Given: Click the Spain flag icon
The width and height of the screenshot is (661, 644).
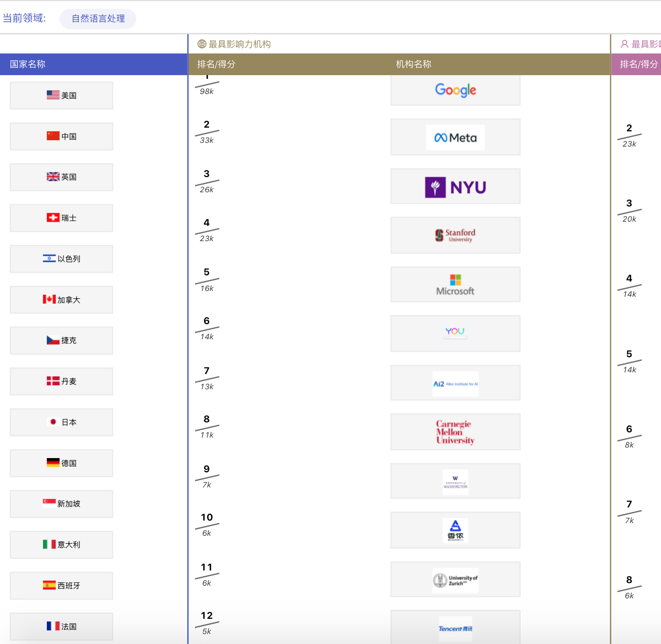Looking at the screenshot, I should pyautogui.click(x=49, y=585).
